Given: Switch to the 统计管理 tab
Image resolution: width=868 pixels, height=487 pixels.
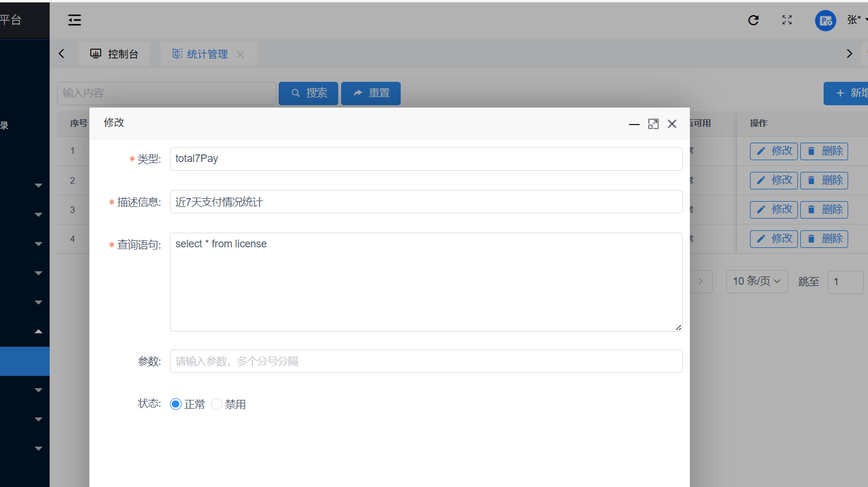Looking at the screenshot, I should (200, 54).
